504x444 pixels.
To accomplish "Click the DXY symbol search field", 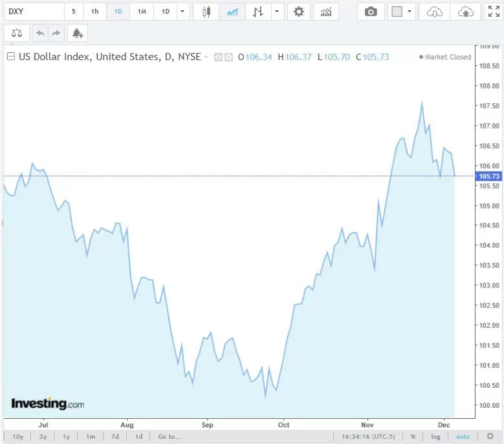I will point(34,12).
